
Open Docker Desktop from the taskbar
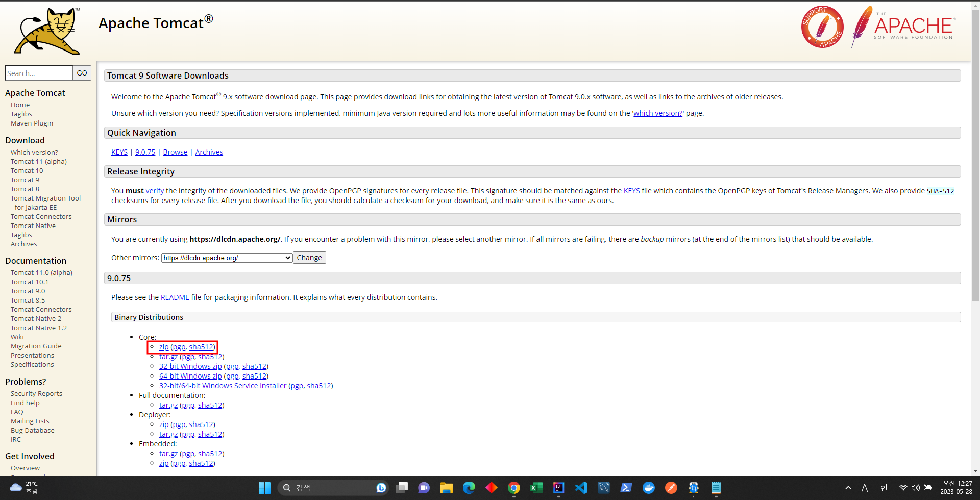click(649, 488)
